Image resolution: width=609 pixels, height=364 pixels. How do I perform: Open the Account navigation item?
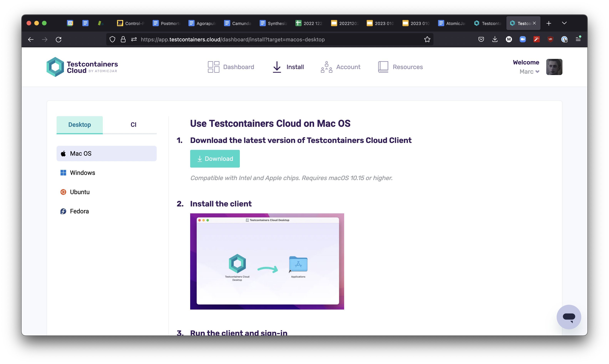tap(340, 67)
